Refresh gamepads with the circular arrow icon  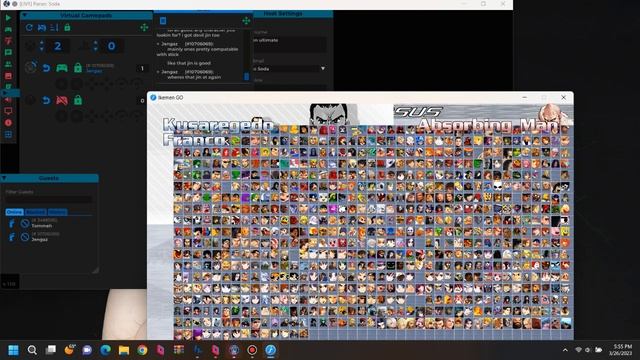(x=29, y=27)
